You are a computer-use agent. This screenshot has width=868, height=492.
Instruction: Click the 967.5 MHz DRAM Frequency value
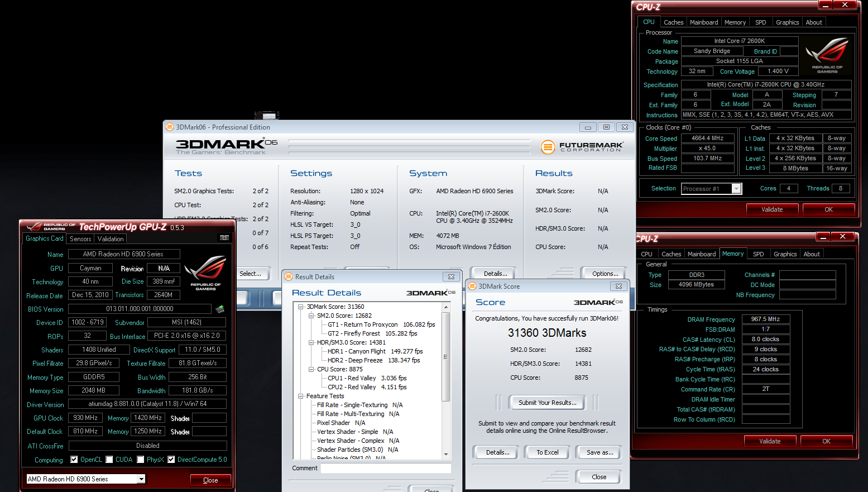(x=765, y=319)
